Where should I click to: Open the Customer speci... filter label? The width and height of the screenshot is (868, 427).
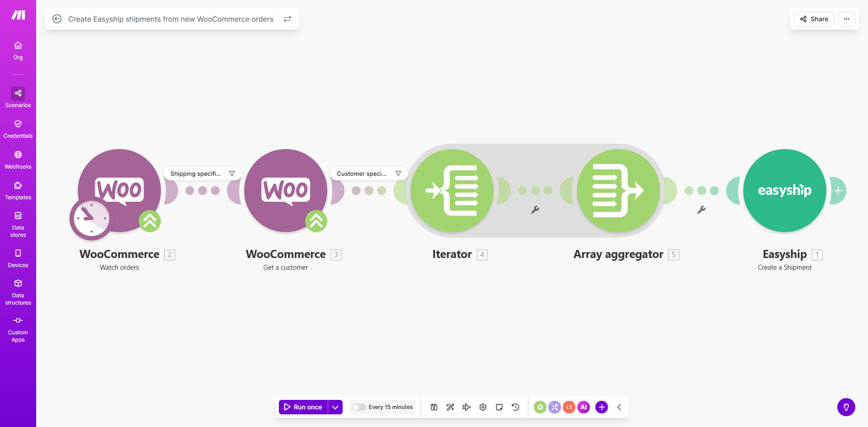click(x=361, y=174)
